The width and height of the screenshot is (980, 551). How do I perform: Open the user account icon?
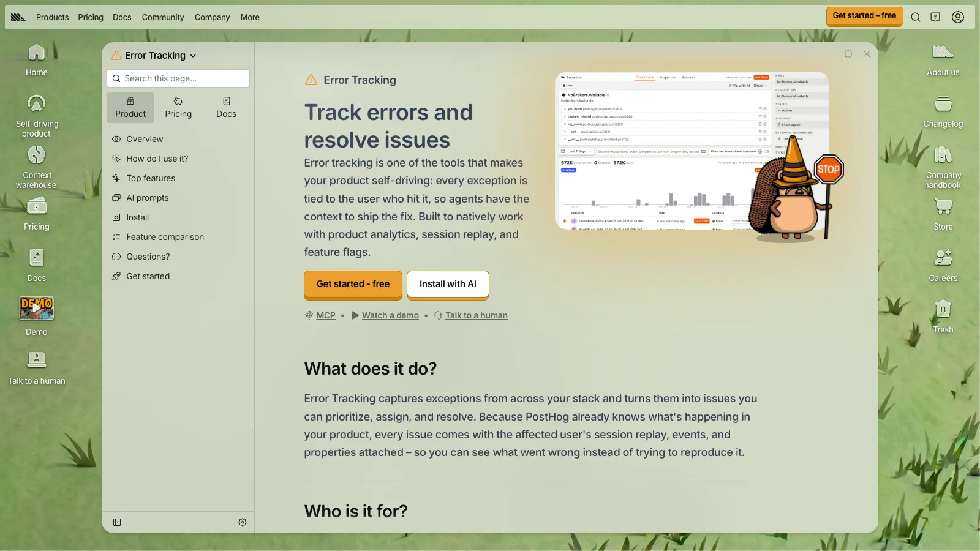point(958,17)
